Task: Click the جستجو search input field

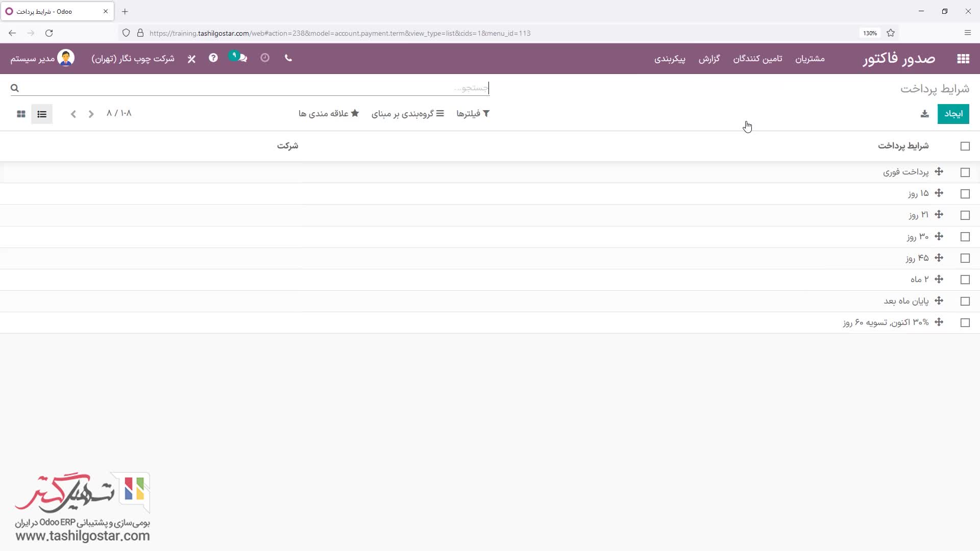Action: coord(255,88)
